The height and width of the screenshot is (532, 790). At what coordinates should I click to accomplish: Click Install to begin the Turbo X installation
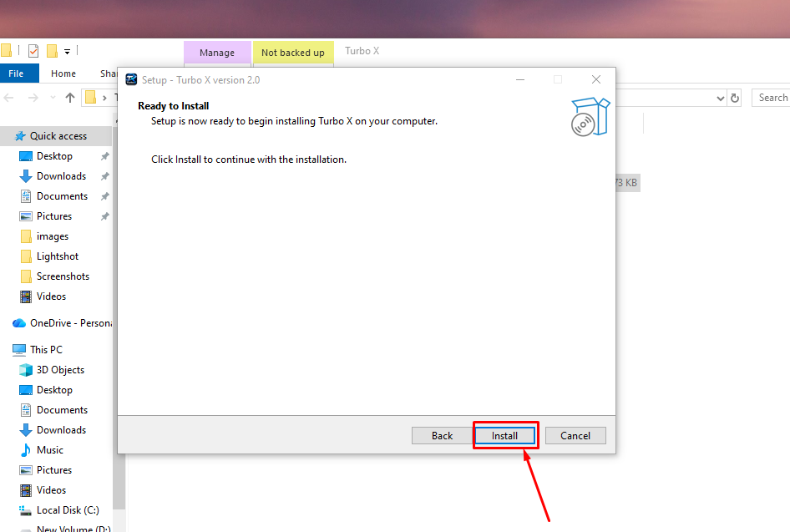pyautogui.click(x=505, y=436)
